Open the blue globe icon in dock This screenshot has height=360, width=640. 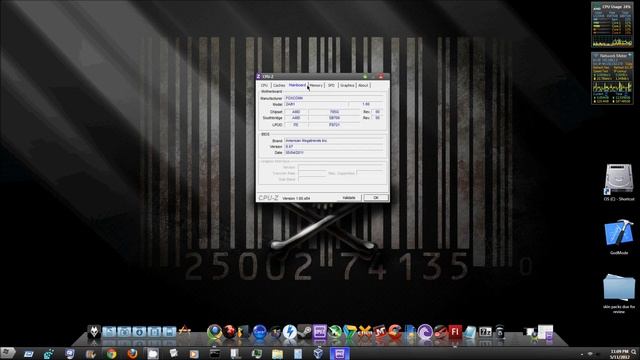click(260, 332)
